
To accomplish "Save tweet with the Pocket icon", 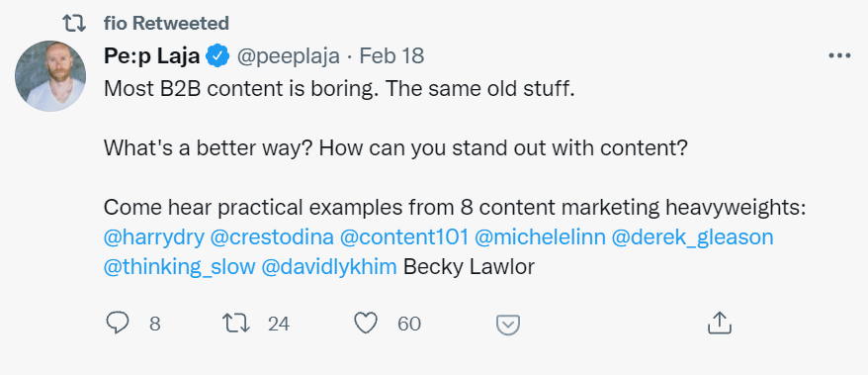I will coord(507,325).
